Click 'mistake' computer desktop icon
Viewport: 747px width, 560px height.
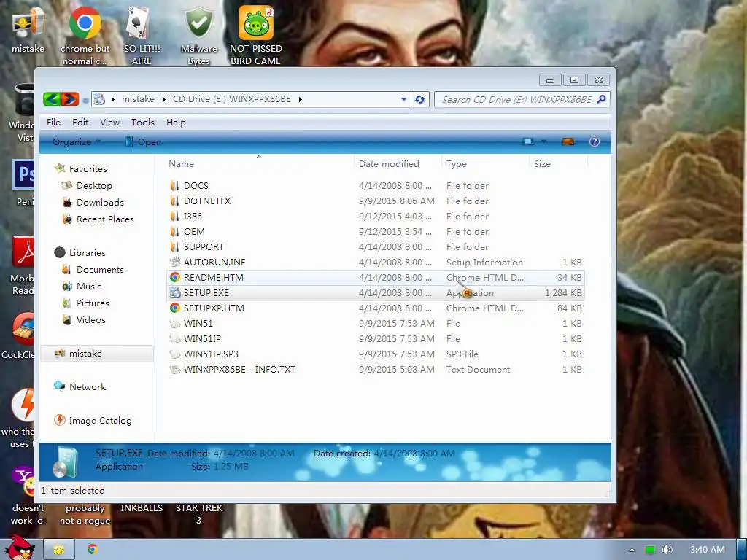pyautogui.click(x=28, y=31)
